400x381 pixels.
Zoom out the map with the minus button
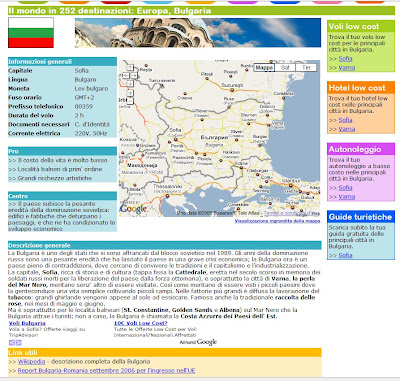[130, 101]
